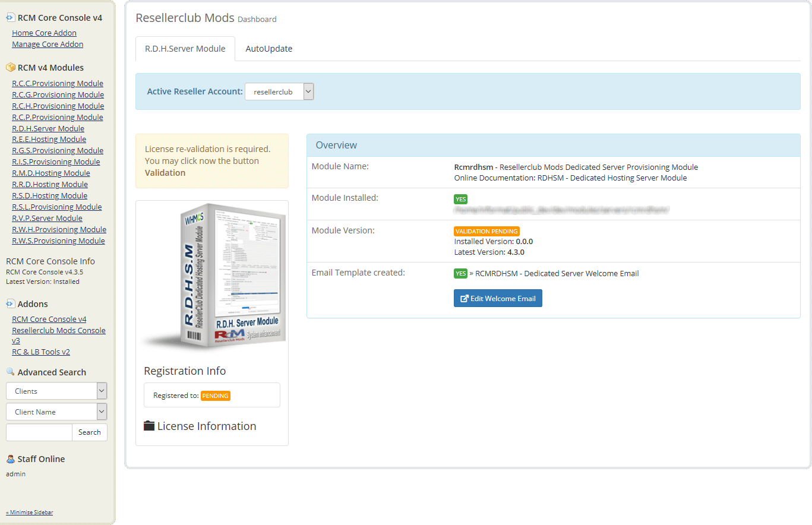Open R.I.S.Provisioning Module
Screen dimensions: 812x525
point(56,162)
